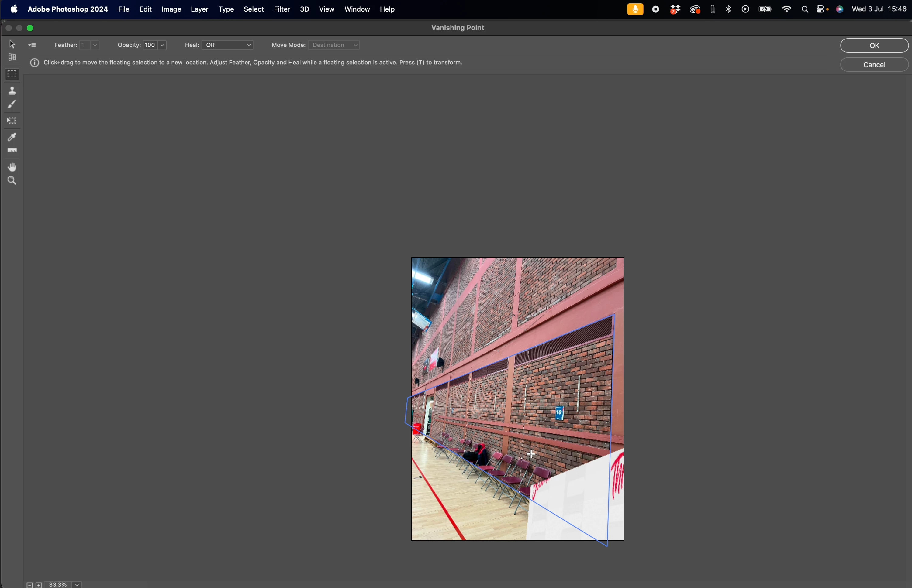This screenshot has height=588, width=912.
Task: Select the Edit Plane arrow tool
Action: tap(12, 44)
